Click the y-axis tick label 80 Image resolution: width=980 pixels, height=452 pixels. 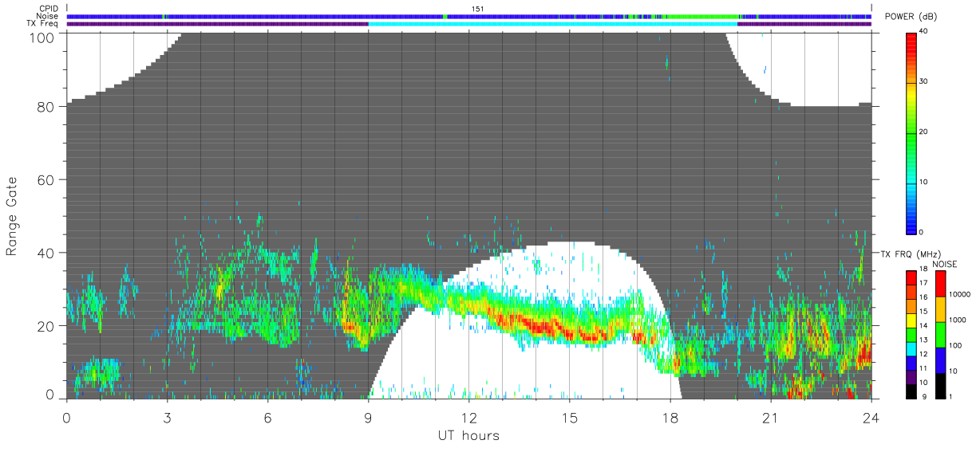(x=46, y=106)
